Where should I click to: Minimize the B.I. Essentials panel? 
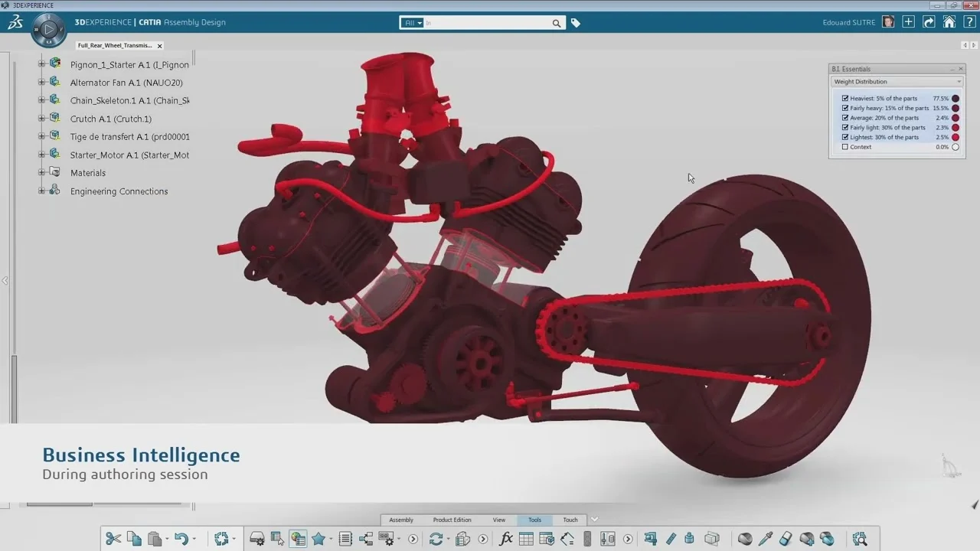pos(952,69)
